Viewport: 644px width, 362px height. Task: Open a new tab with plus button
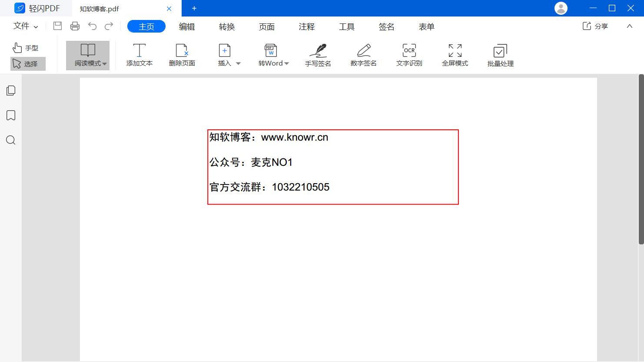click(194, 8)
